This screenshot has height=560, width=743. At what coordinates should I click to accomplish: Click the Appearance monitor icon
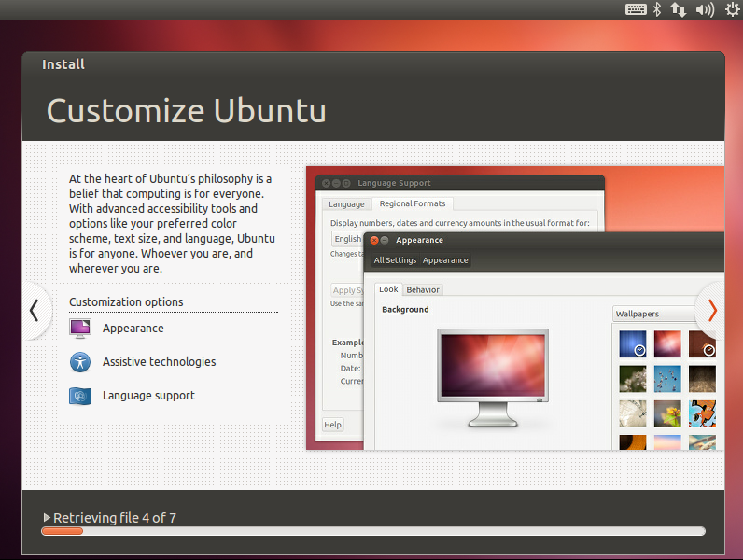click(x=80, y=329)
